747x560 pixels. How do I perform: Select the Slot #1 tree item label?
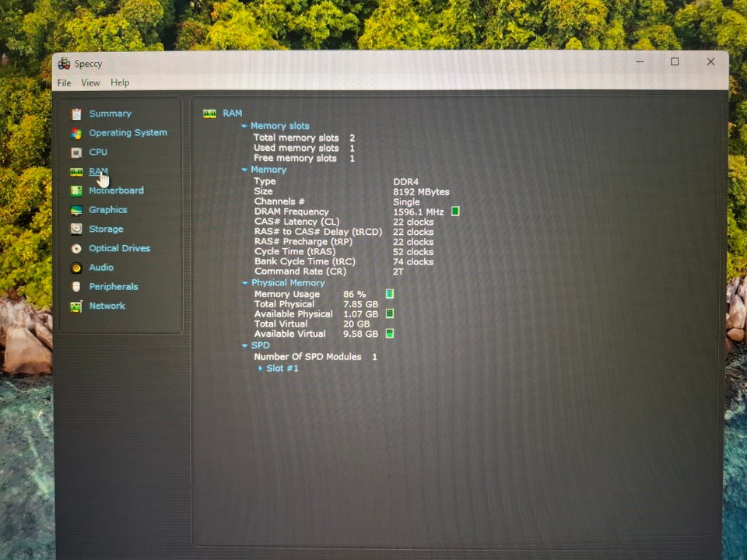(x=282, y=368)
